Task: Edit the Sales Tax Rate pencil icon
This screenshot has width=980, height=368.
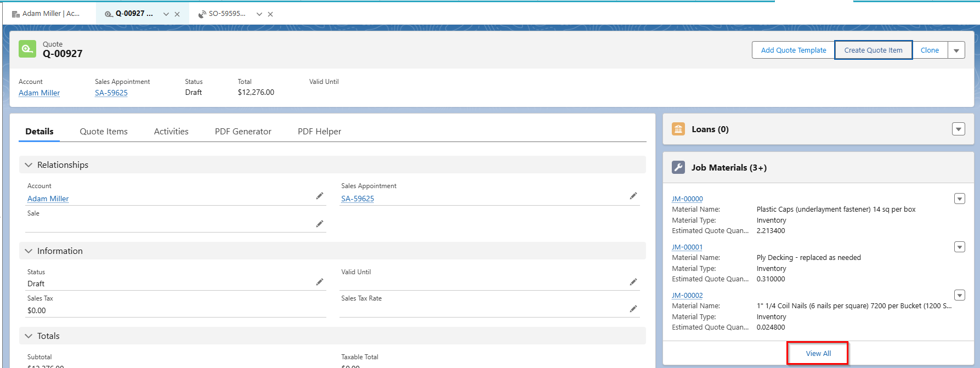Action: [633, 309]
